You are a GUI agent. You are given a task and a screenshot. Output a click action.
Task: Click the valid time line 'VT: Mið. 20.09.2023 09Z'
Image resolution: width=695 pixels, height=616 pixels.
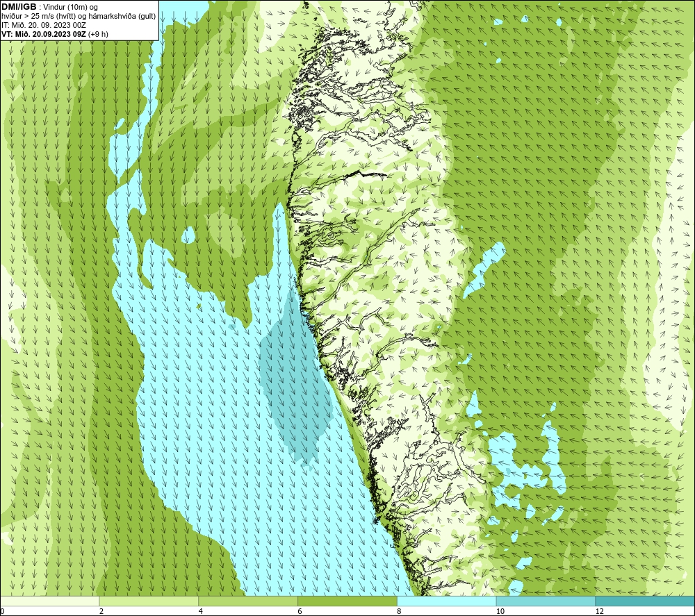click(44, 34)
